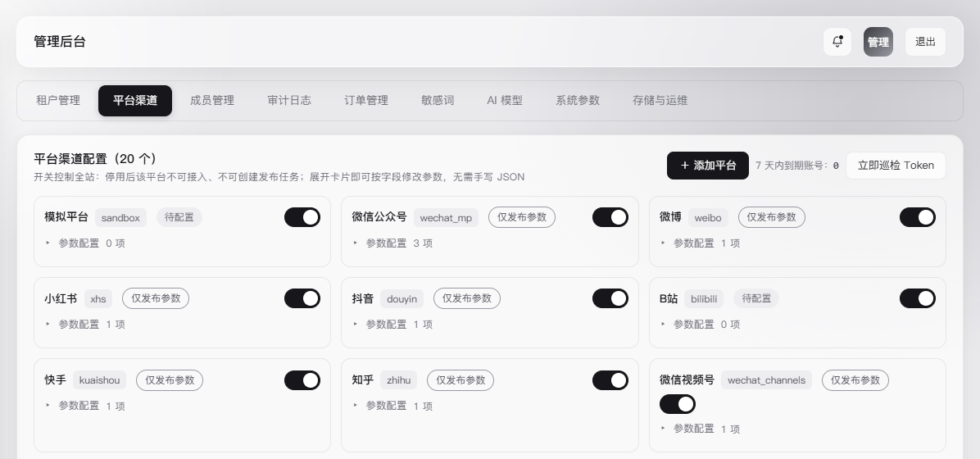Expand 参数配置 in 快手 card
980x459 pixels.
click(85, 407)
